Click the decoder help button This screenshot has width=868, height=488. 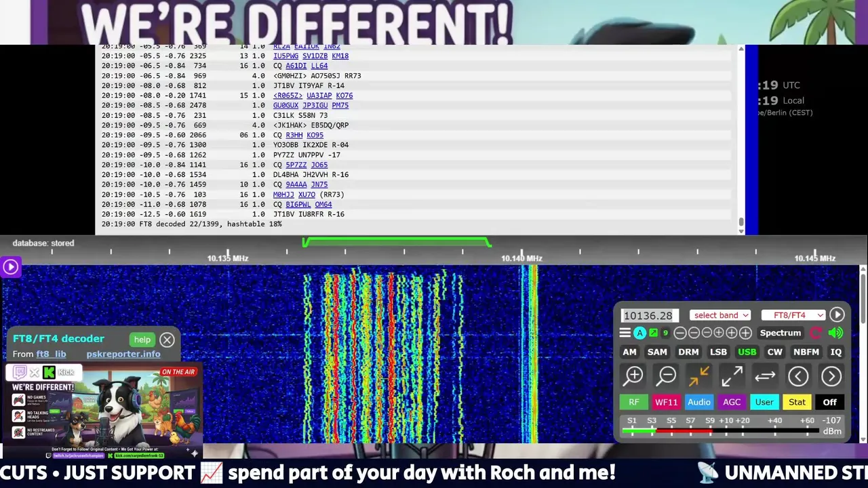[x=142, y=340]
